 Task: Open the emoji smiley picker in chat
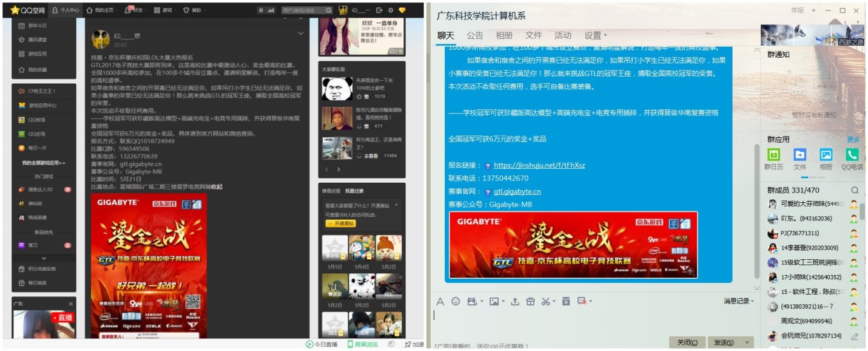click(456, 301)
